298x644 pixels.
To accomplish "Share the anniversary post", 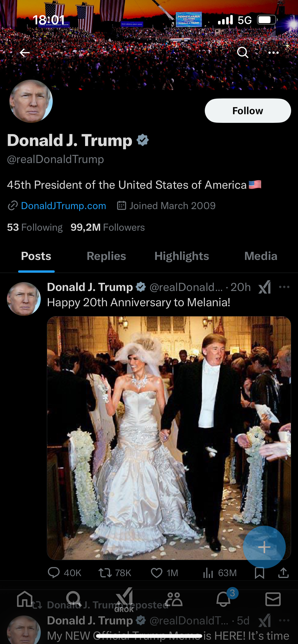I will (283, 573).
